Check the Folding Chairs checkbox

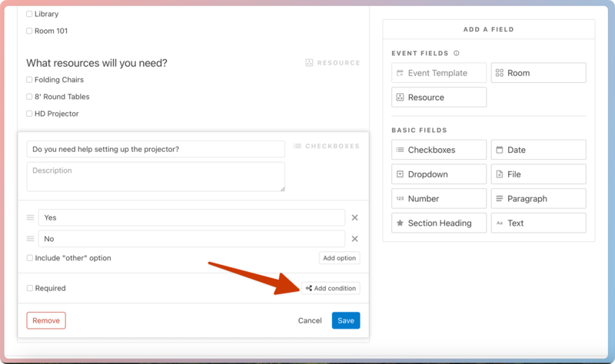[x=29, y=80]
